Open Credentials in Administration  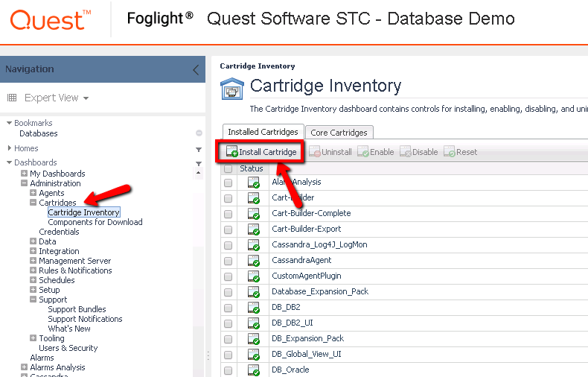[x=59, y=232]
